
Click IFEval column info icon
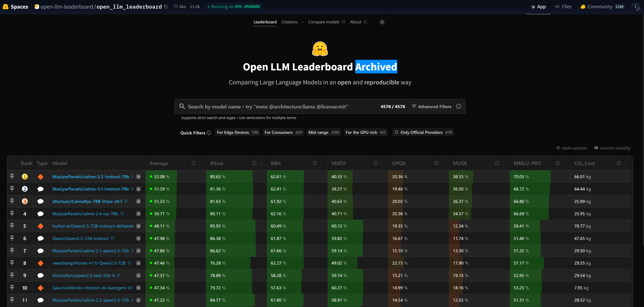pyautogui.click(x=254, y=163)
